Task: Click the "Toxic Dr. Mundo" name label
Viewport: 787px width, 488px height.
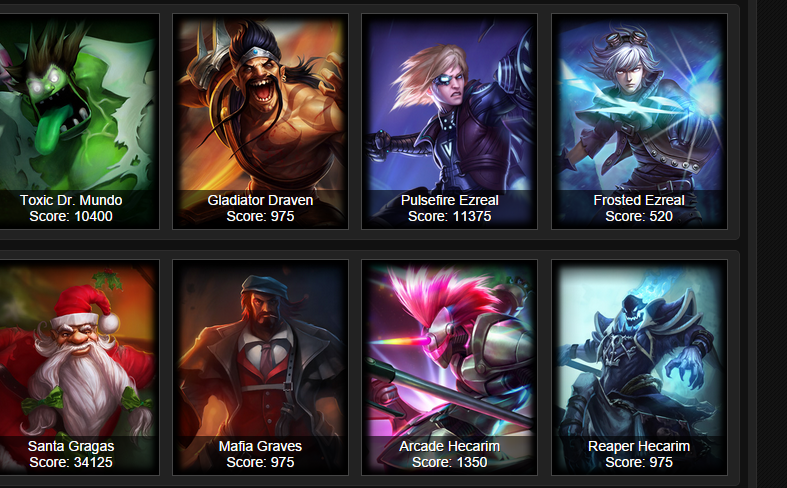Action: (71, 200)
